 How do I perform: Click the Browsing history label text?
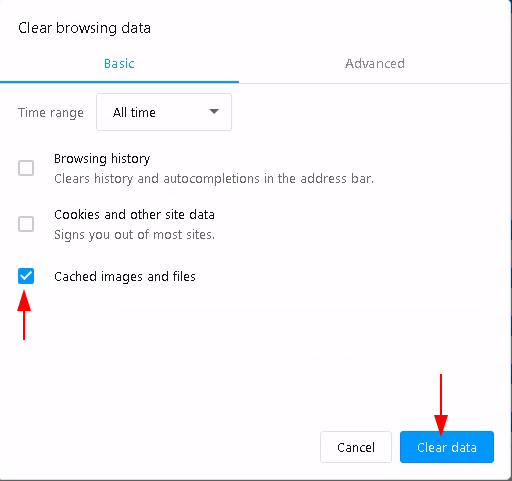click(x=102, y=159)
